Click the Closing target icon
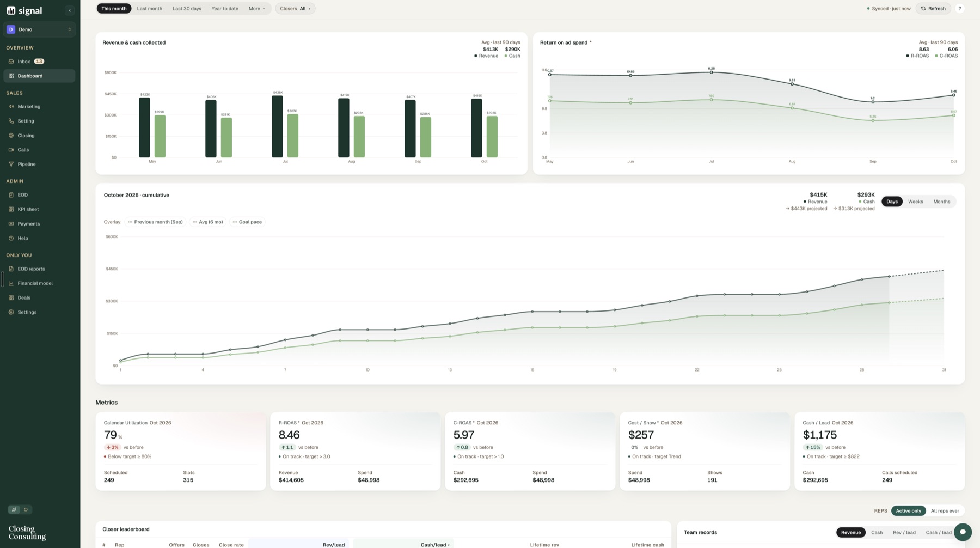This screenshot has height=548, width=980. point(11,136)
